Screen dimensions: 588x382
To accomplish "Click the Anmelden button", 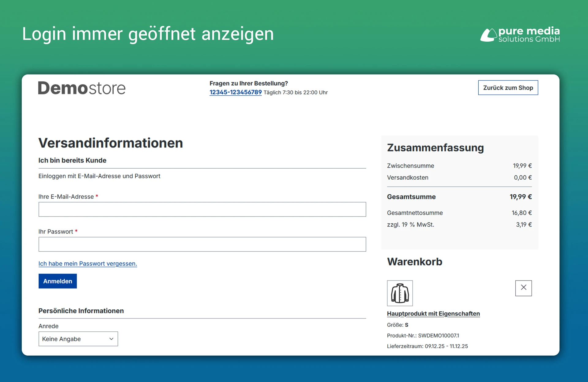I will point(57,281).
